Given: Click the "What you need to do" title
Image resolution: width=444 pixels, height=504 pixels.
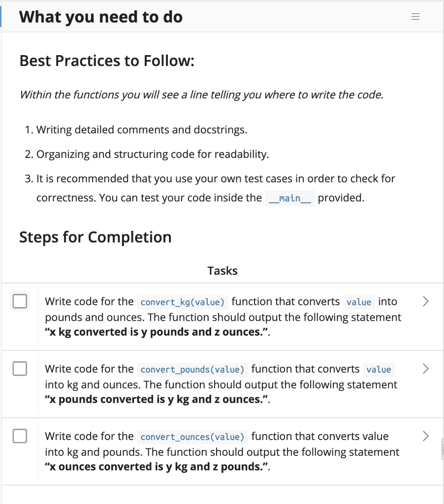Looking at the screenshot, I should (x=101, y=17).
